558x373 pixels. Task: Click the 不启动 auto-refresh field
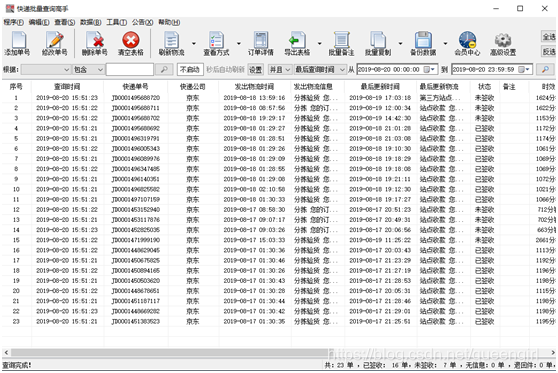click(x=190, y=69)
